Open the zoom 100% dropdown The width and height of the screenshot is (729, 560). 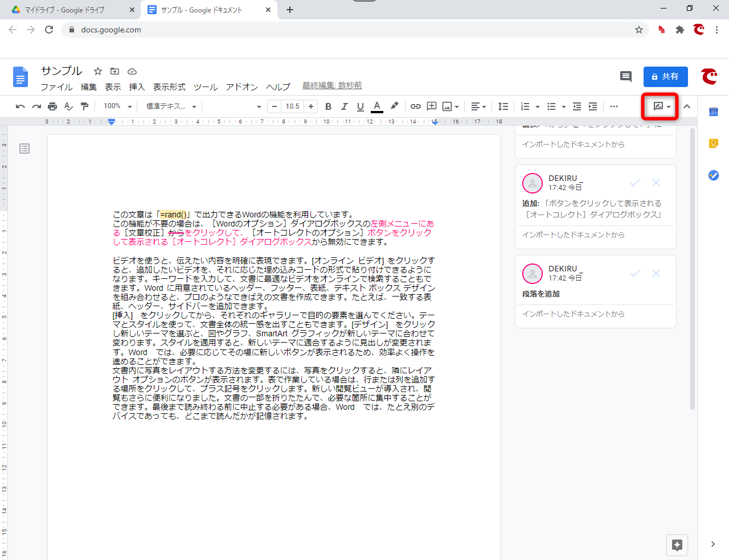(117, 106)
